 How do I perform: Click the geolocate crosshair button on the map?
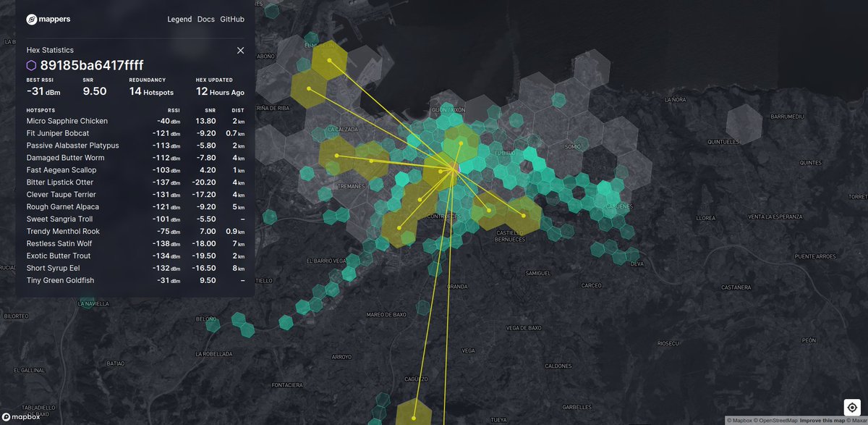click(851, 408)
